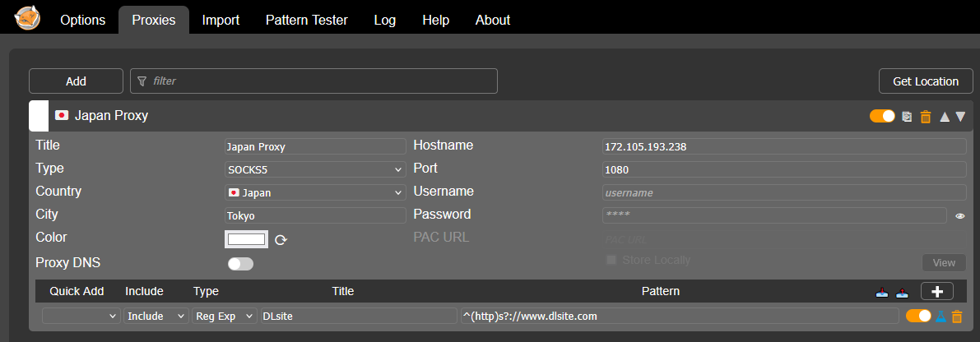
Task: Edit the pattern title field DLsite
Action: tap(359, 316)
